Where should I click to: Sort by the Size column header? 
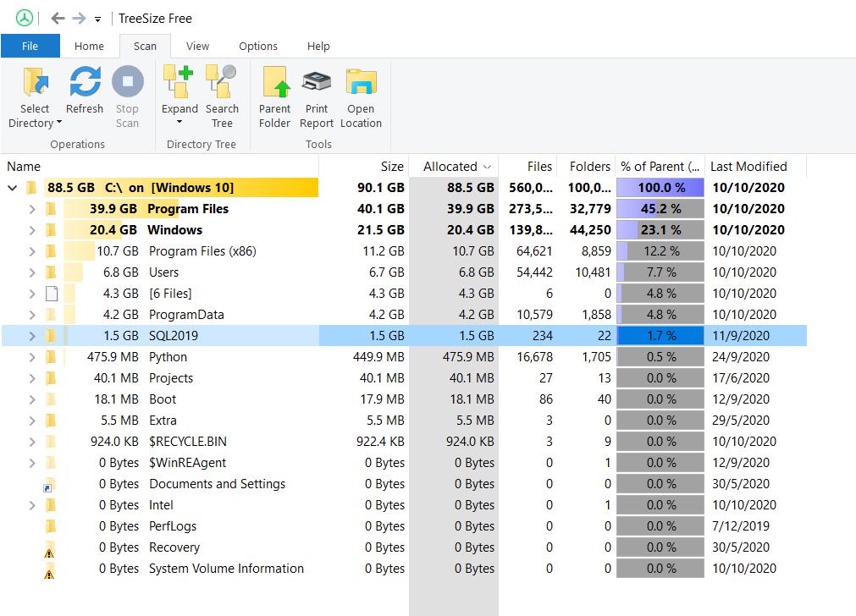(x=363, y=167)
